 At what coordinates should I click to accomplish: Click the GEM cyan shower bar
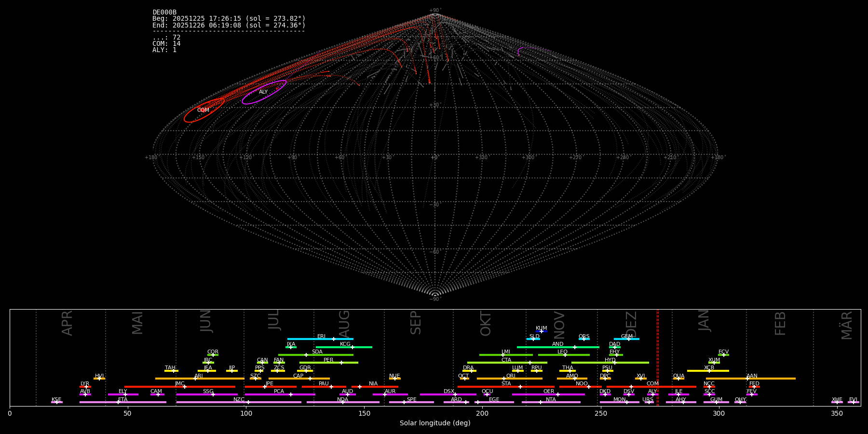[626, 339]
